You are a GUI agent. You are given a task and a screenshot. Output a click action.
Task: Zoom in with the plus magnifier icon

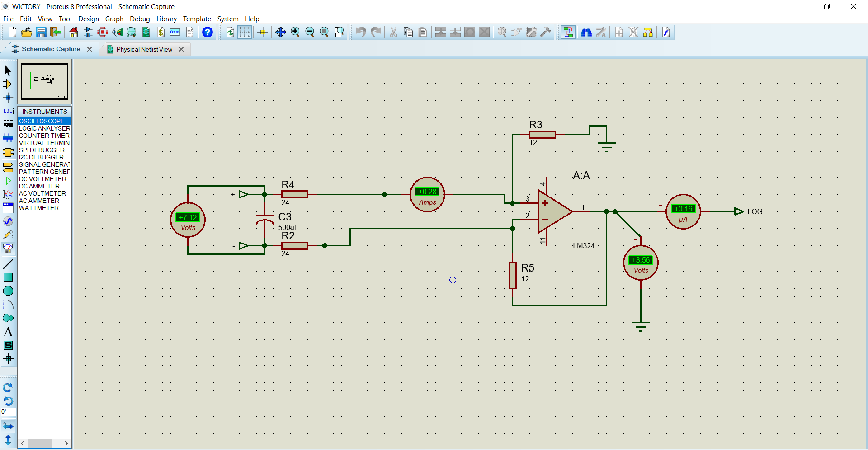coord(295,32)
